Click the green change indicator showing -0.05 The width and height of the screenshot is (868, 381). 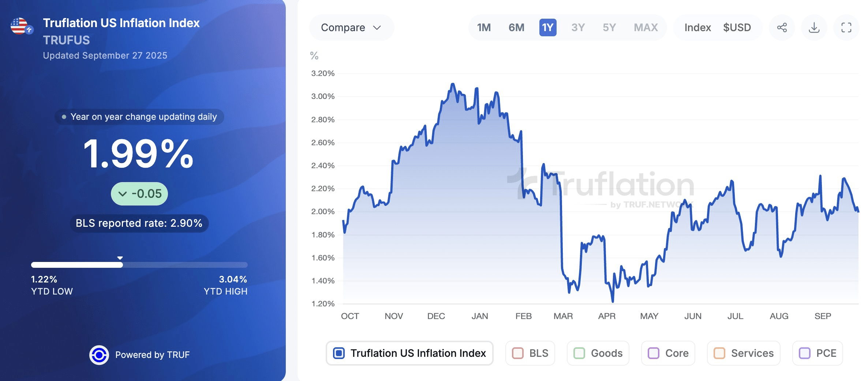pos(139,193)
